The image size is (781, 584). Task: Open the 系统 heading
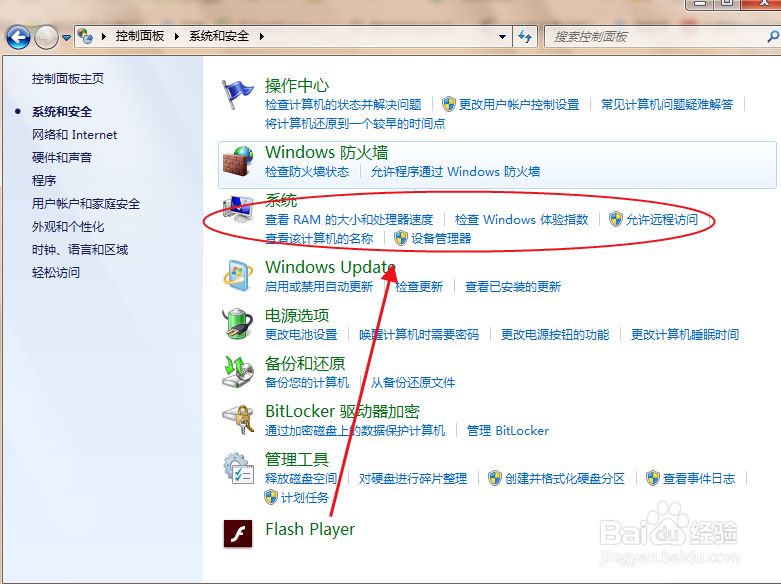[281, 200]
